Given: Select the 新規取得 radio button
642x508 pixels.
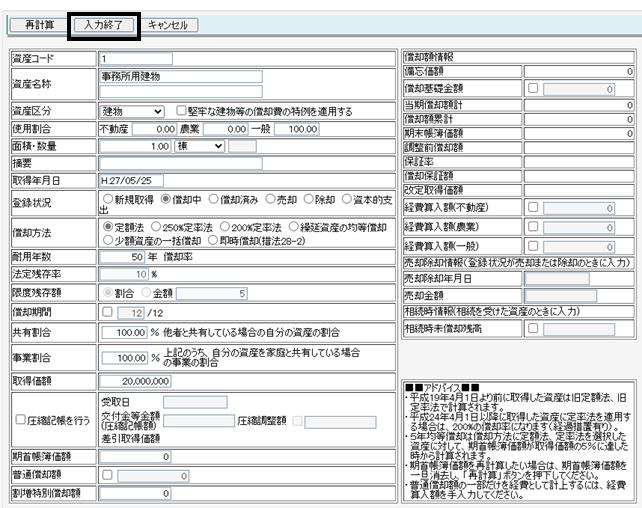Looking at the screenshot, I should tap(108, 199).
